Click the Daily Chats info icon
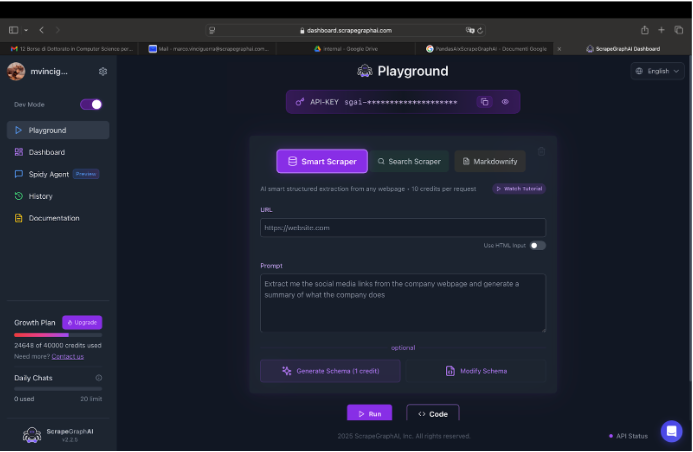693x452 pixels. [99, 378]
